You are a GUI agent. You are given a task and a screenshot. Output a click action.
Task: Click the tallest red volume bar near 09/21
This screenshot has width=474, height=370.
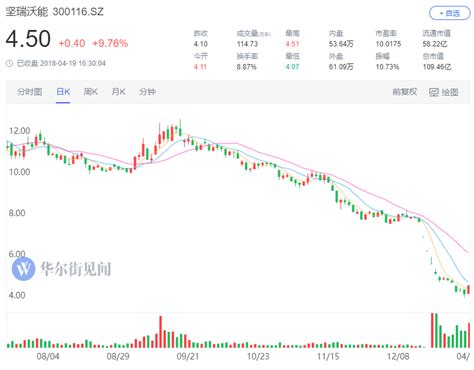click(x=161, y=332)
